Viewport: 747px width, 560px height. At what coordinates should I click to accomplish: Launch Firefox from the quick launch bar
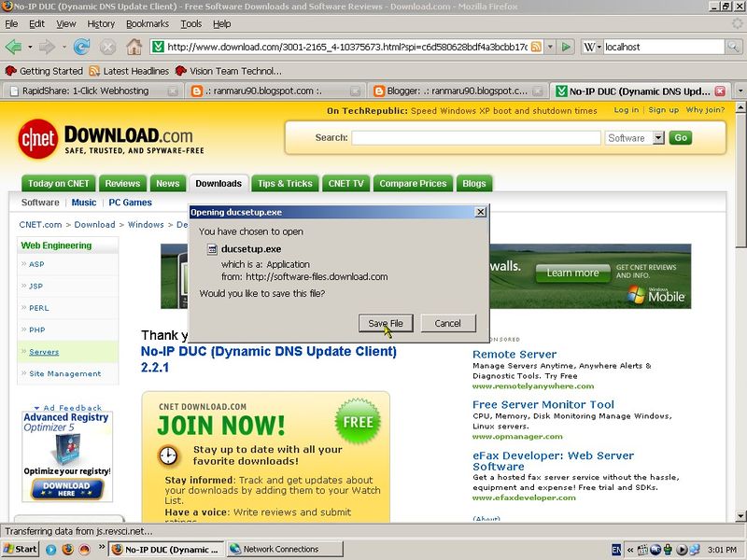(x=67, y=549)
